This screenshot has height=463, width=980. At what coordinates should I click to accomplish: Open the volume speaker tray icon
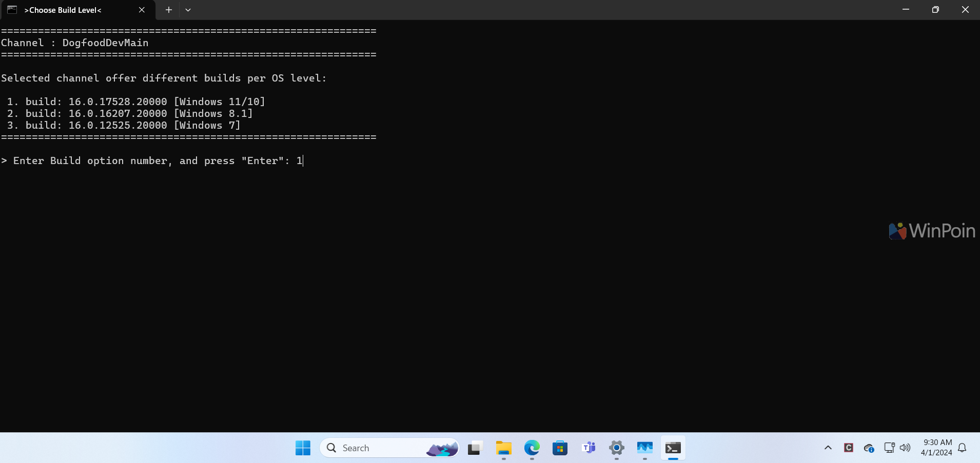[x=905, y=448]
